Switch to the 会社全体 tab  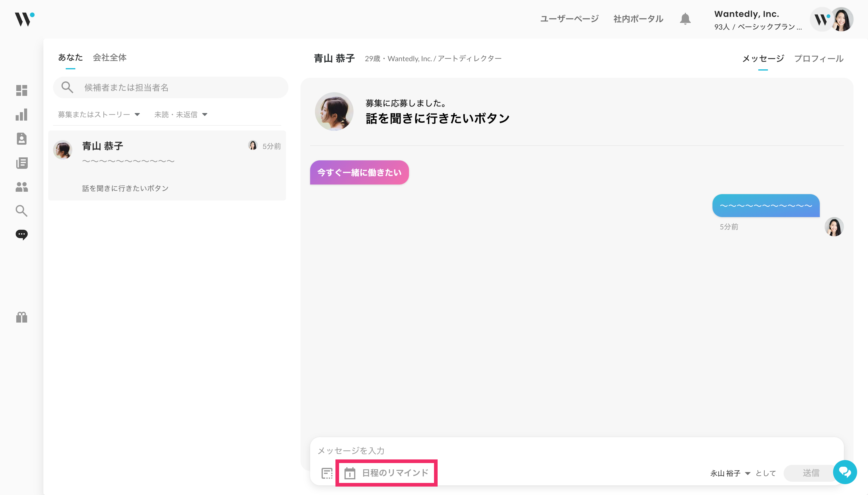109,58
